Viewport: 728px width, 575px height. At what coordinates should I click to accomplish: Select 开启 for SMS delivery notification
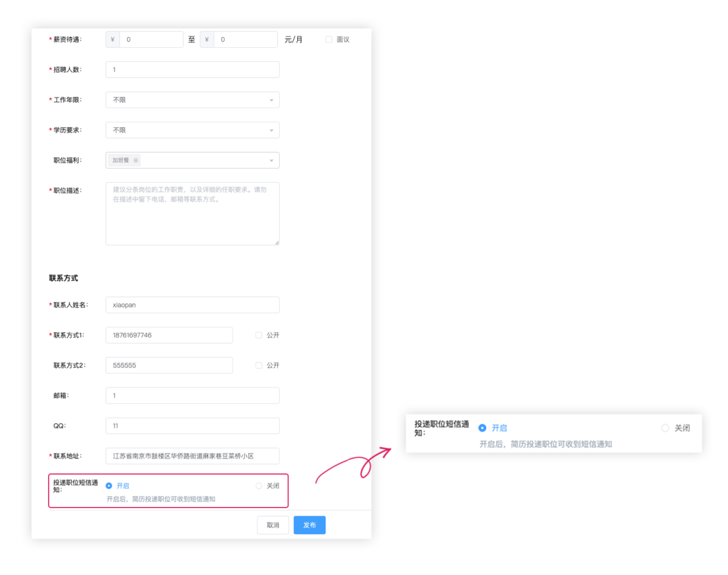pyautogui.click(x=108, y=485)
